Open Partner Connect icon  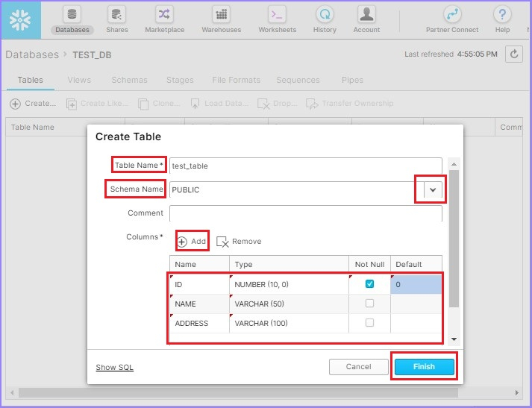pyautogui.click(x=452, y=14)
